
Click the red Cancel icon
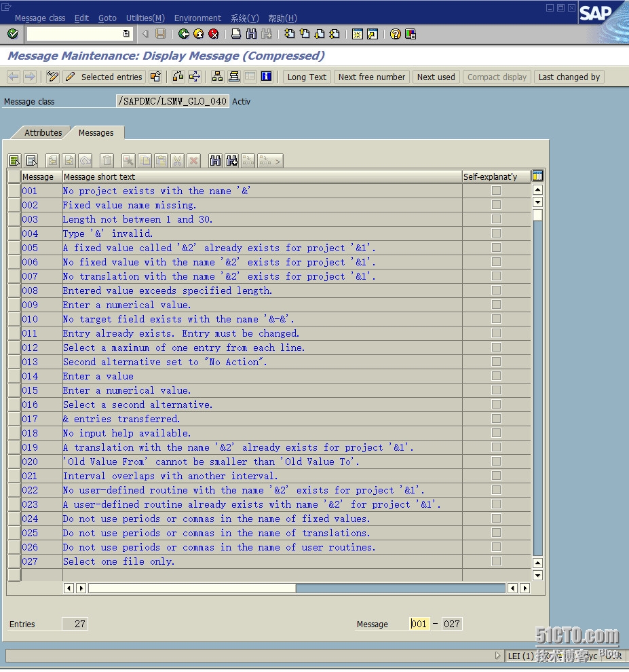tap(213, 33)
